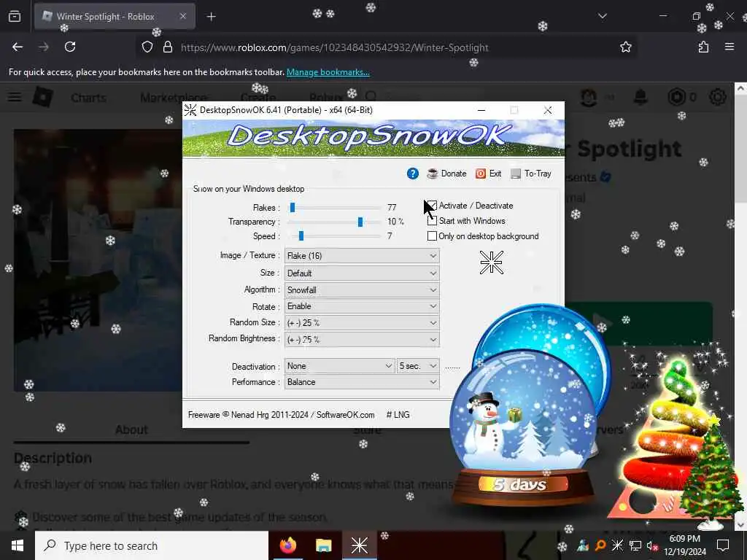Screen dimensions: 747x560
Task: Open the Size dropdown set to Default
Action: [362, 273]
